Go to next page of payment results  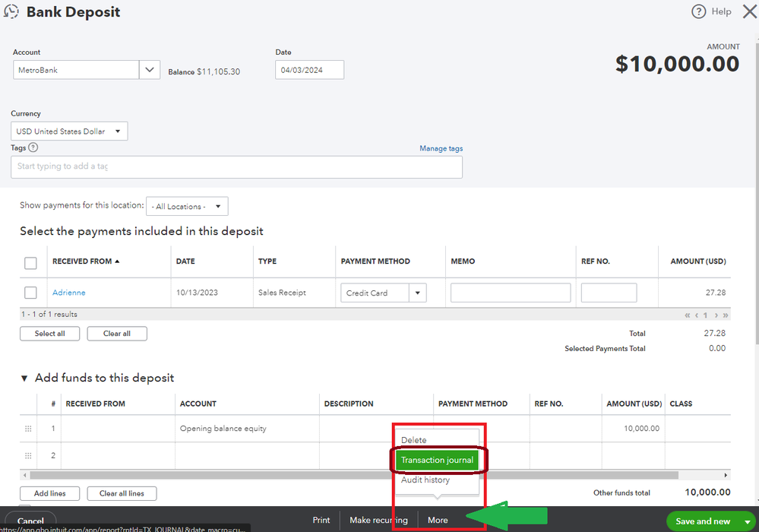coord(716,315)
